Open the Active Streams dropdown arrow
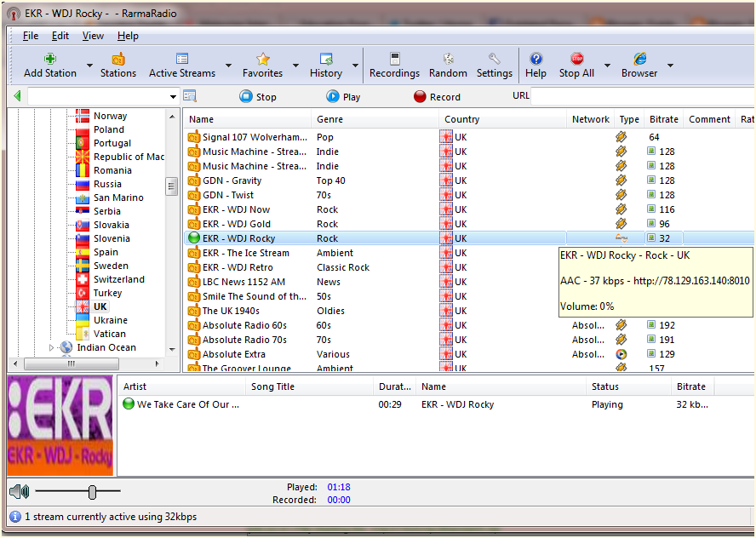Viewport: 756px width, 538px height. (228, 65)
